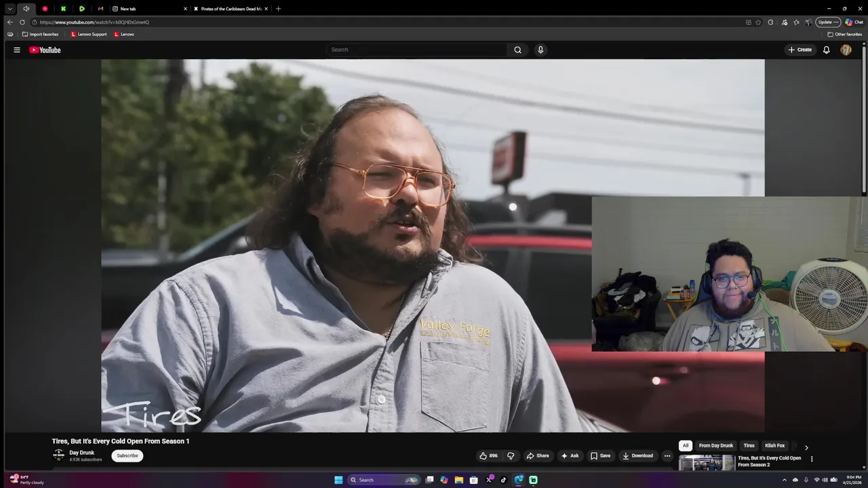Show next topic chips arrow
This screenshot has width=868, height=488.
pos(806,447)
